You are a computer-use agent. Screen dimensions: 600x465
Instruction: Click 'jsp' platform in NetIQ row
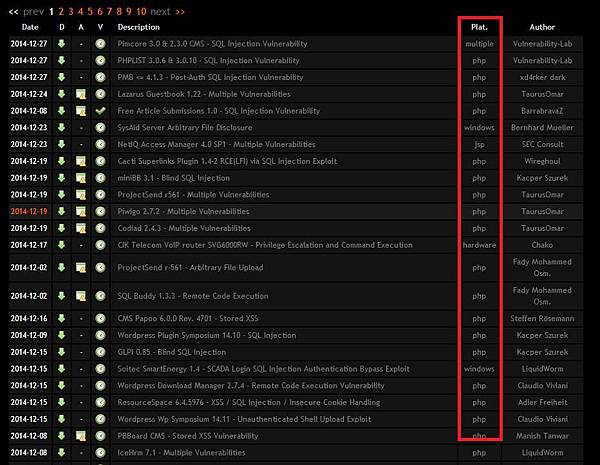(x=479, y=145)
